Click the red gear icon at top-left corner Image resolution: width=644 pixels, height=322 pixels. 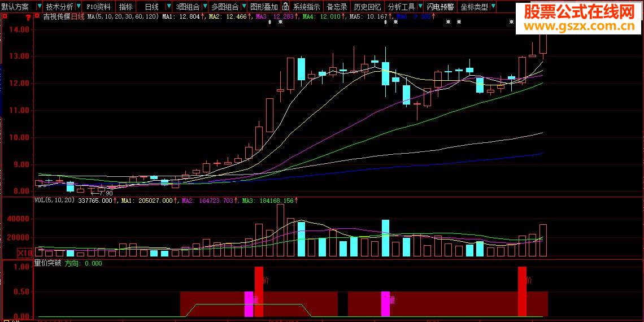(x=5, y=16)
